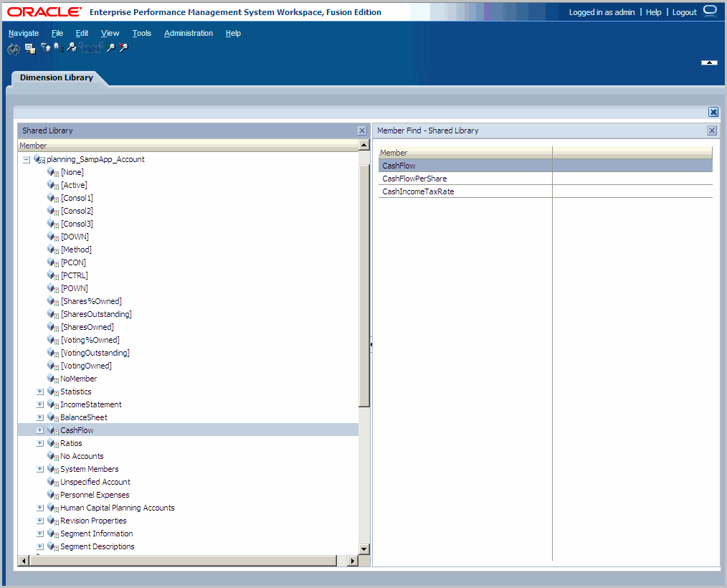The width and height of the screenshot is (727, 588).
Task: Click the Remove Search red-X magnifier icon
Action: pos(123,47)
